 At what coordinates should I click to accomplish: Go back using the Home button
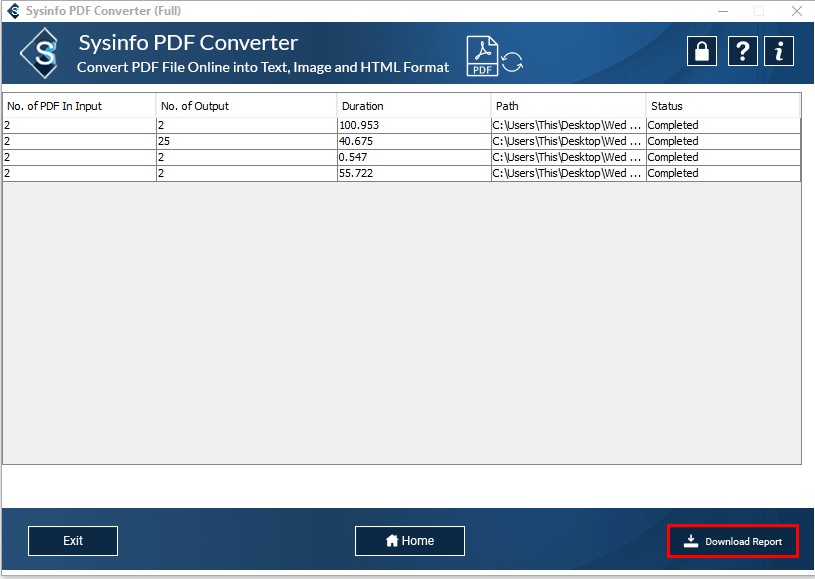pos(410,541)
